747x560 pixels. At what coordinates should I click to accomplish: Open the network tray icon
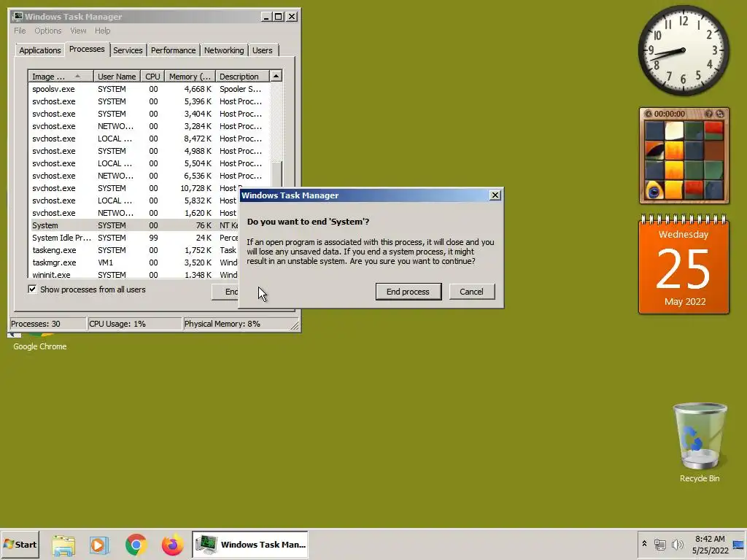pyautogui.click(x=659, y=544)
